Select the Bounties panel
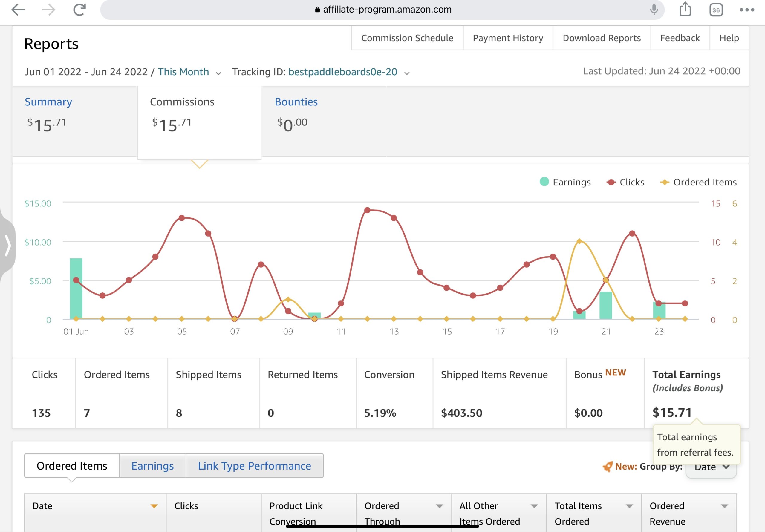Image resolution: width=765 pixels, height=532 pixels. coord(324,121)
